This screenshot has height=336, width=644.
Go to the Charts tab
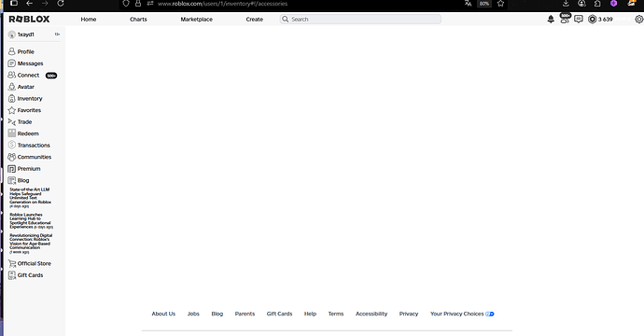[x=138, y=20]
